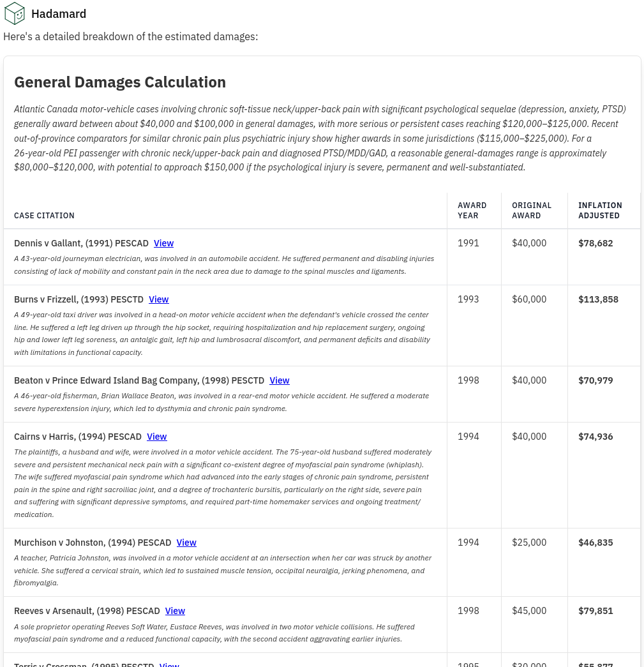644x667 pixels.
Task: Click the Hadamard title text
Action: (59, 13)
